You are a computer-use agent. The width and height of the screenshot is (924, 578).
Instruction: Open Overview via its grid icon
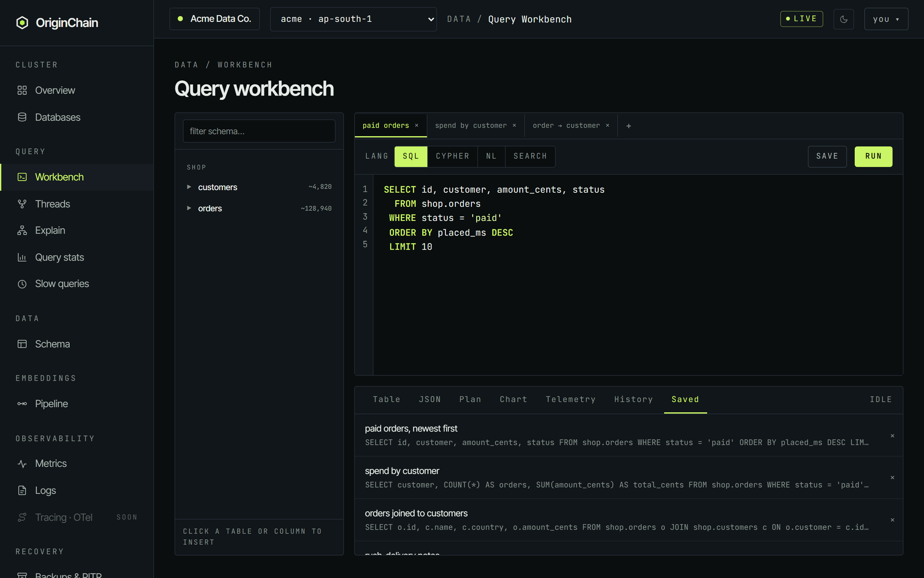point(22,90)
